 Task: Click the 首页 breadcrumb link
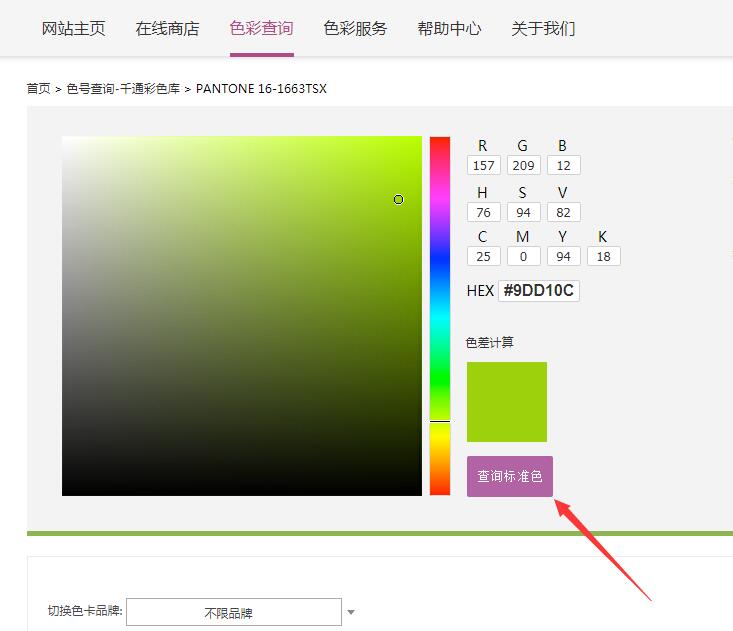(38, 89)
